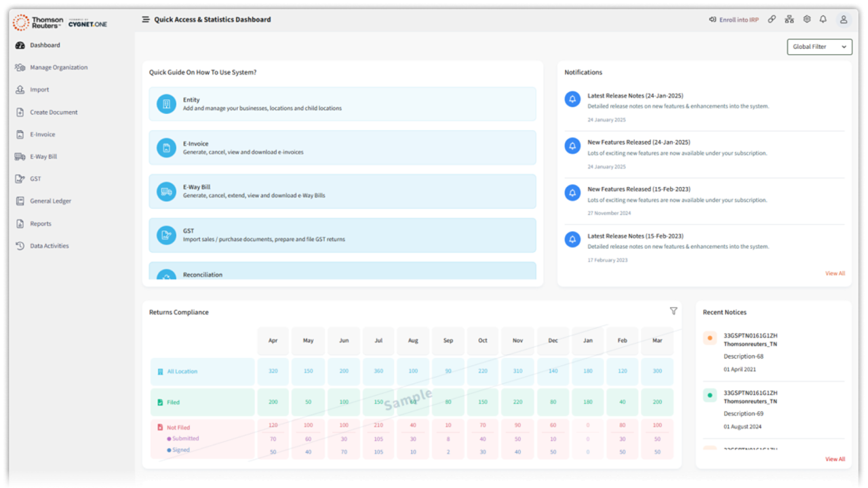
Task: Click the hamburger menu icon beside dashboard title
Action: 145,20
